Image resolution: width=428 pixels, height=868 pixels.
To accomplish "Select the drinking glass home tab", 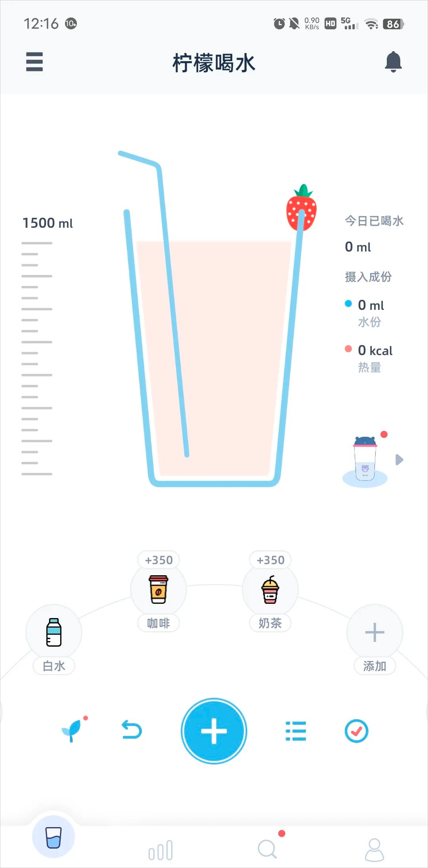I will click(x=53, y=837).
